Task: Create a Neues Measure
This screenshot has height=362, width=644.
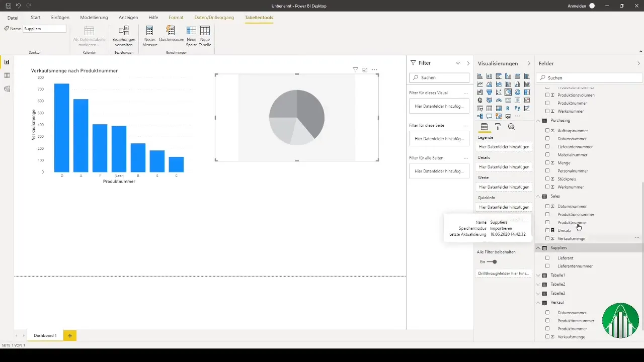Action: pos(150,37)
